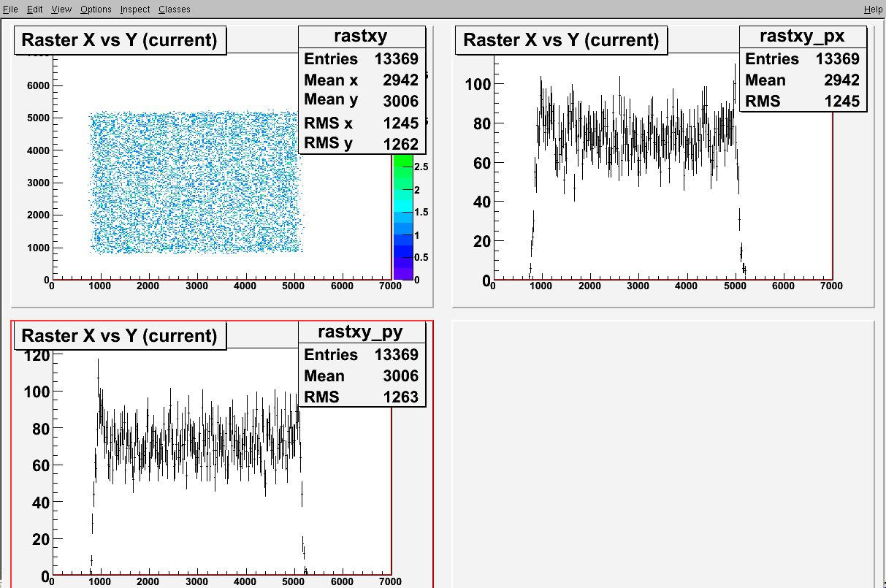Screen dimensions: 886x588
Task: Click the 'RMS x 1245' line in rastxy stats
Action: [362, 122]
